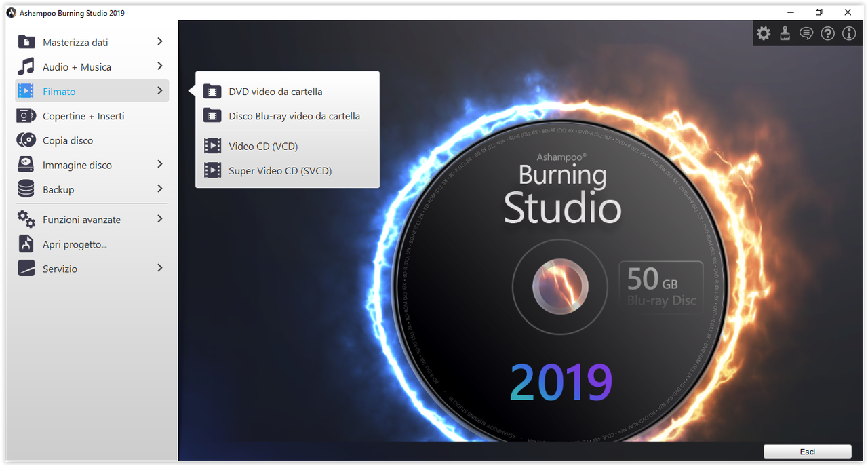Click the Disco Blu-ray video folder icon
Image resolution: width=868 pixels, height=466 pixels.
(x=213, y=116)
